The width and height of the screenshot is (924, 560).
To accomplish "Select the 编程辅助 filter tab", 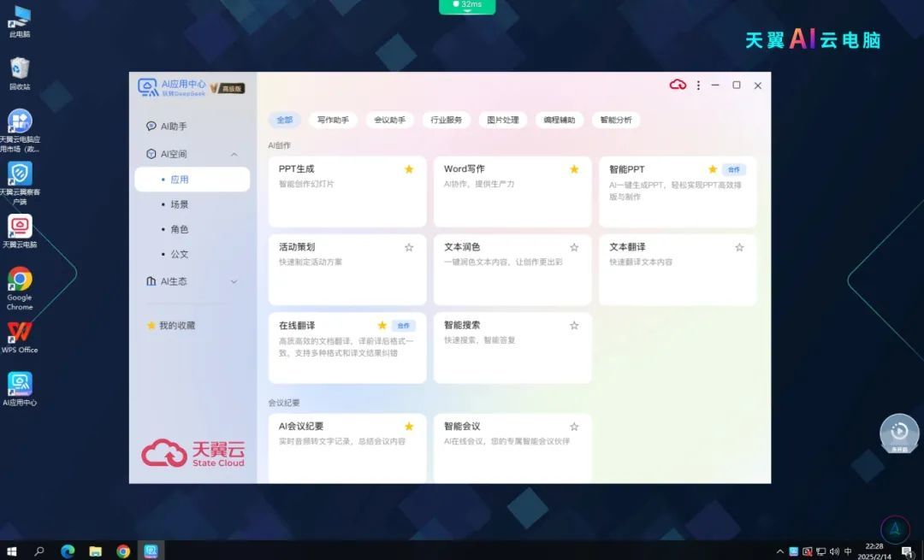I will click(x=560, y=121).
